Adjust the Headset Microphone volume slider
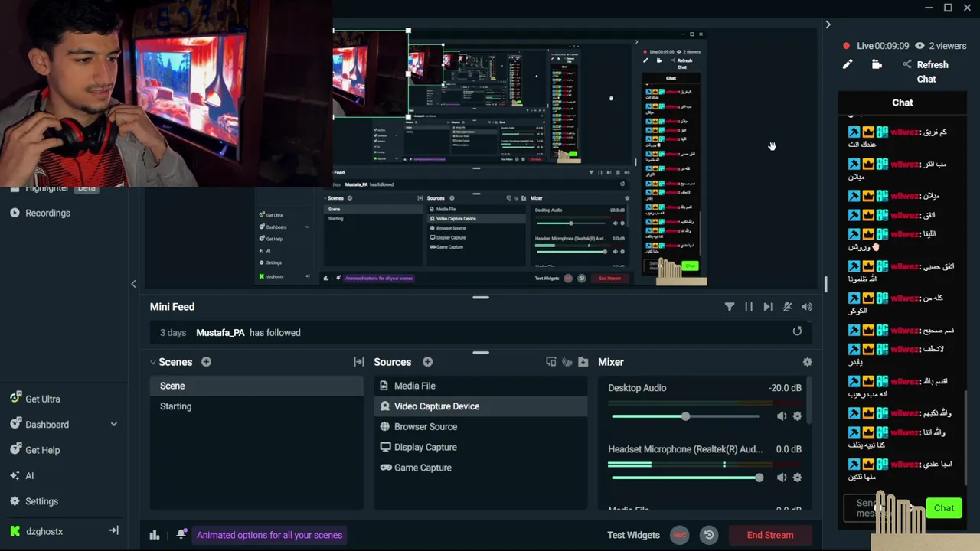 point(686,478)
